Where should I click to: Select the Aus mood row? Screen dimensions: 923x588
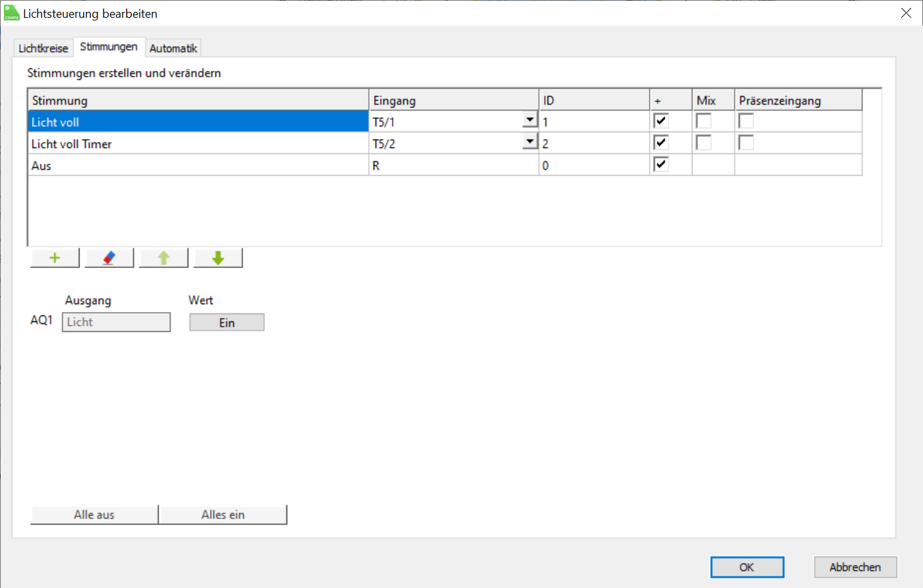click(x=198, y=165)
